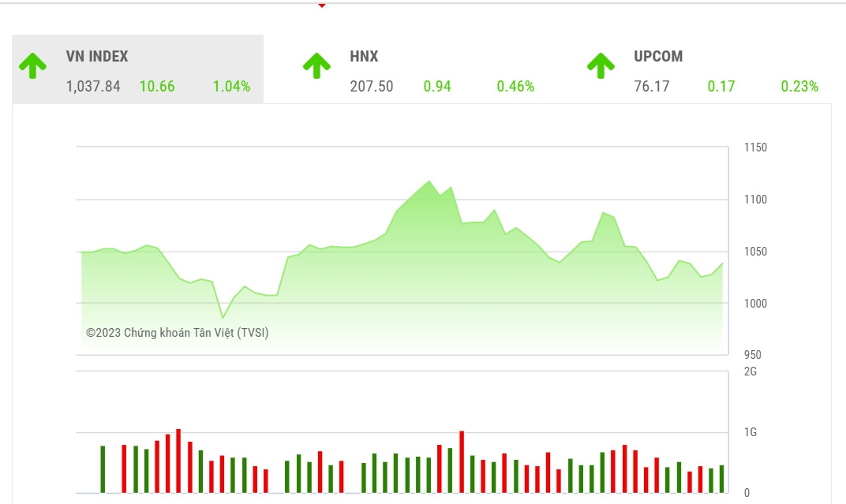Click the small red triangle marker at top
The height and width of the screenshot is (504, 846).
(321, 6)
